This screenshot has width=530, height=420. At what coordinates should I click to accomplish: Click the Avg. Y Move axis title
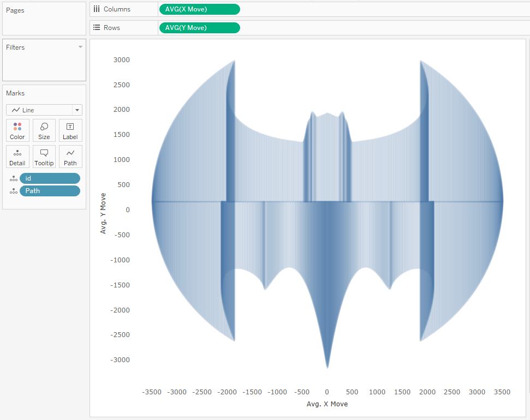[x=103, y=214]
